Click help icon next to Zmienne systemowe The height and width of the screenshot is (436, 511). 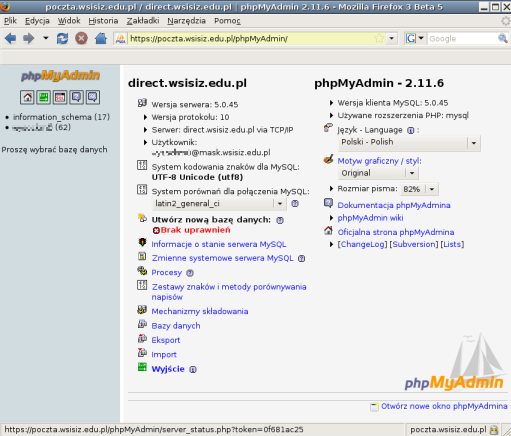pyautogui.click(x=301, y=259)
